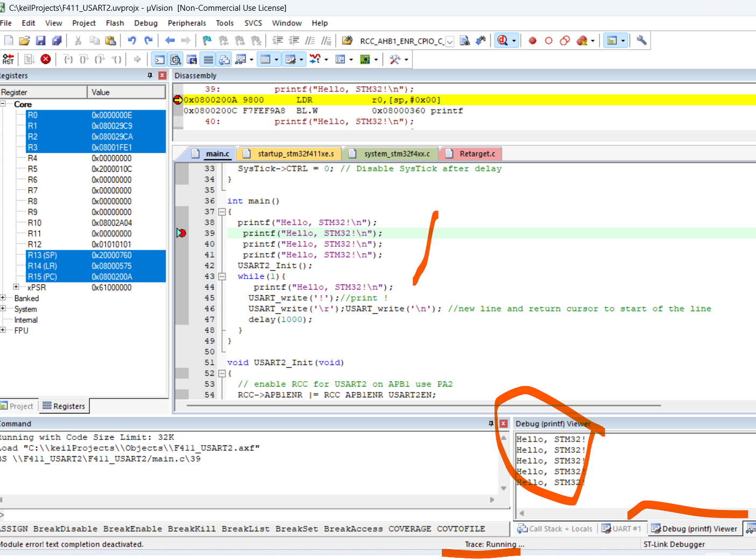Toggle the auto-hide pin on the Registers panel
Viewport: 756px width, 560px height.
point(151,75)
